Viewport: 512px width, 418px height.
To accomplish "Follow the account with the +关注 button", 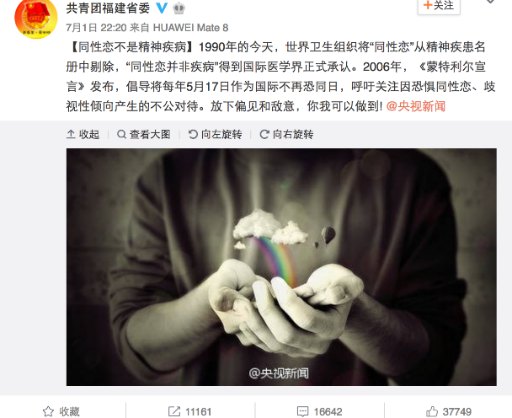I will [x=439, y=6].
